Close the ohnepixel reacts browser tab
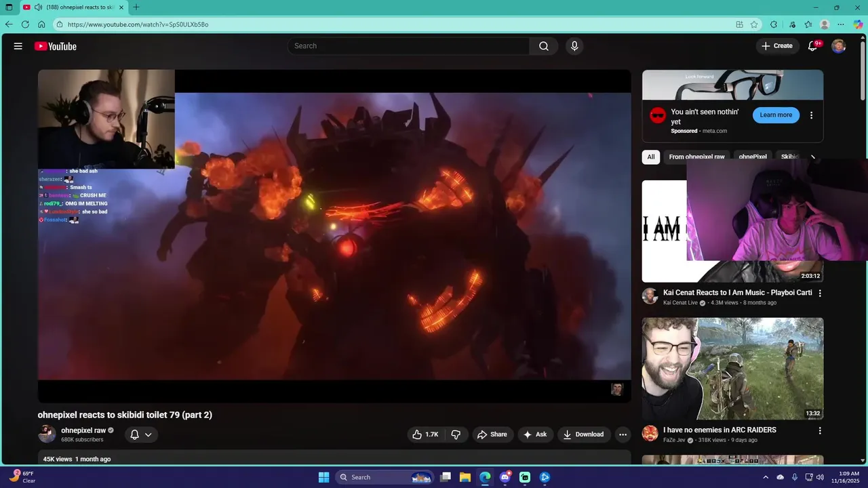The image size is (868, 488). tap(121, 7)
